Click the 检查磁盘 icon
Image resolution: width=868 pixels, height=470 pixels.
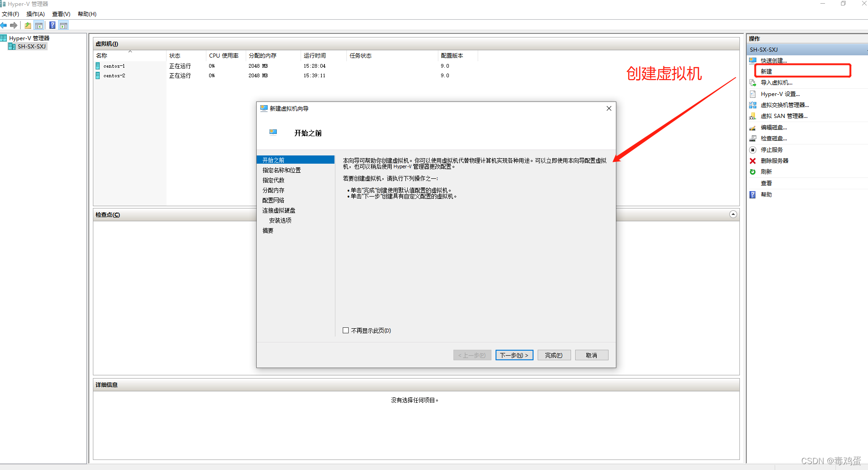coord(753,139)
